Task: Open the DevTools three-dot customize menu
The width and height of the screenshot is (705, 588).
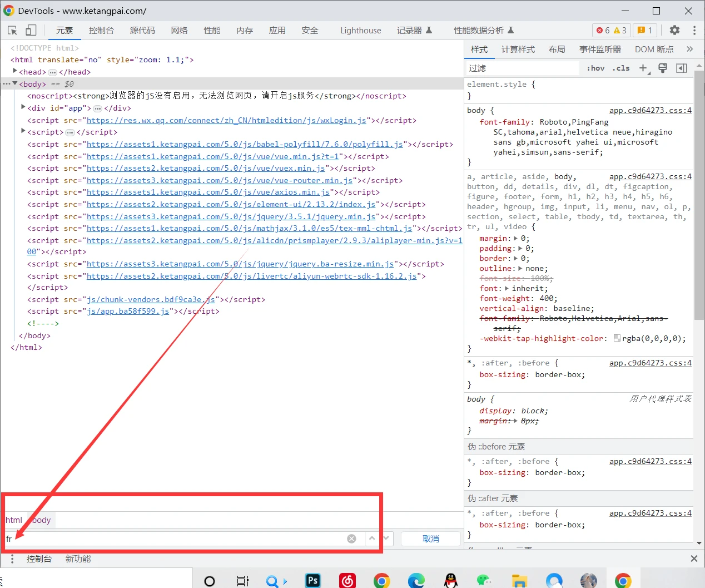Action: [694, 31]
